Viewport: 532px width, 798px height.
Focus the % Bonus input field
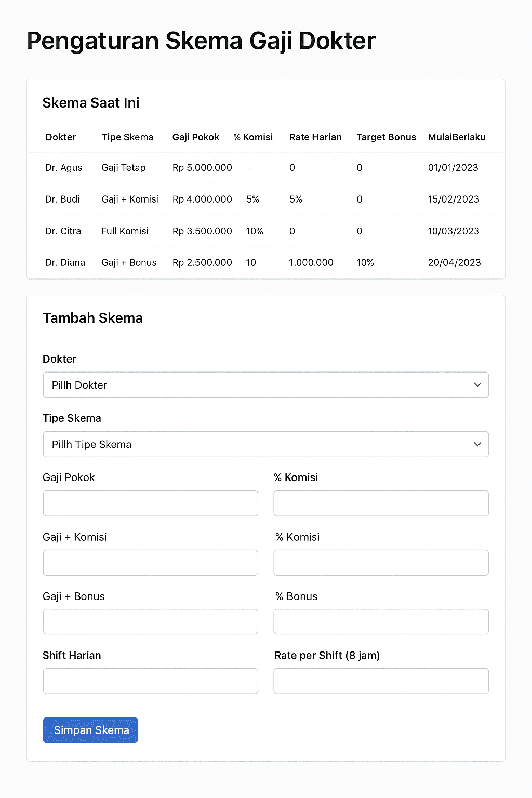pos(381,622)
